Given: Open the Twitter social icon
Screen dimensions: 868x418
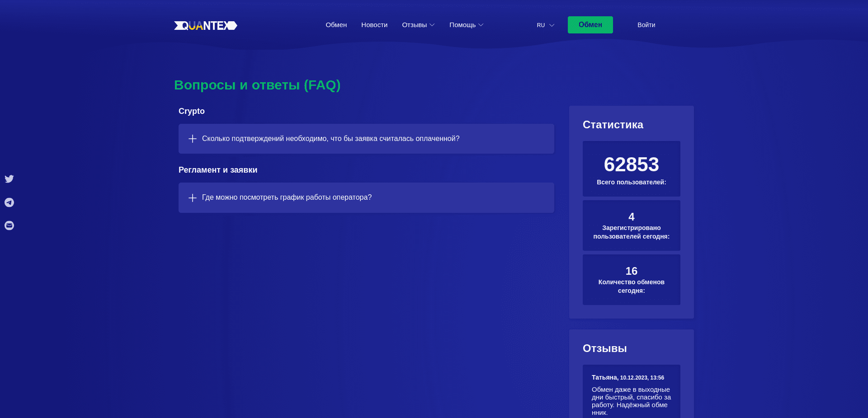Looking at the screenshot, I should 9,179.
